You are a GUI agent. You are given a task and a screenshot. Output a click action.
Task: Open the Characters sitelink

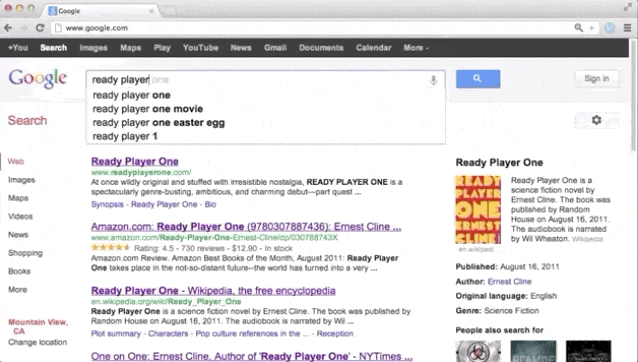point(168,334)
